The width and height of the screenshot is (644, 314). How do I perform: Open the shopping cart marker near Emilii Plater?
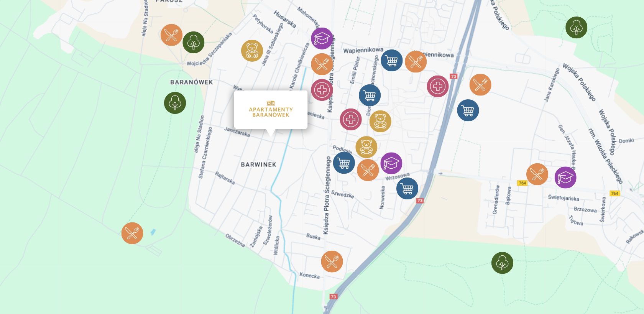(370, 95)
